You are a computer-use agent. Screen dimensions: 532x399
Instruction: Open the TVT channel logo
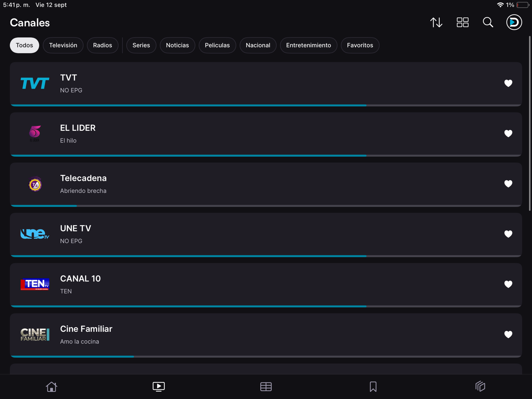click(x=35, y=84)
